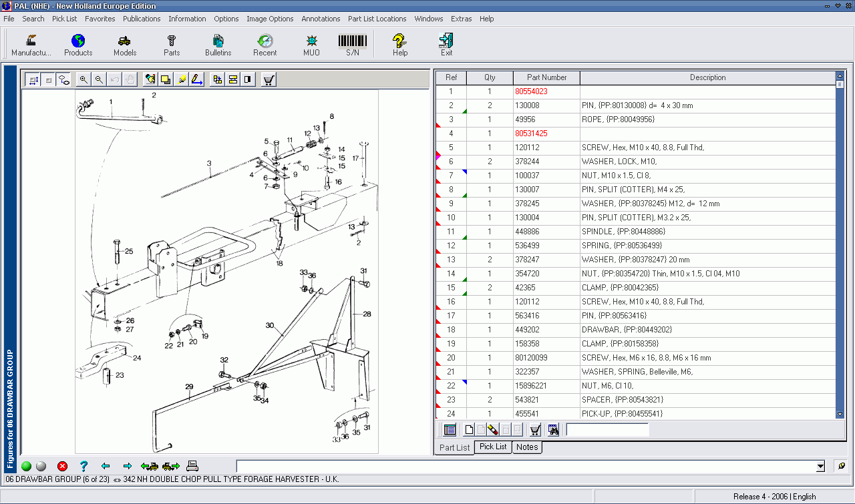The height and width of the screenshot is (504, 855).
Task: Select the Pan hand tool above the drawing
Action: [130, 79]
